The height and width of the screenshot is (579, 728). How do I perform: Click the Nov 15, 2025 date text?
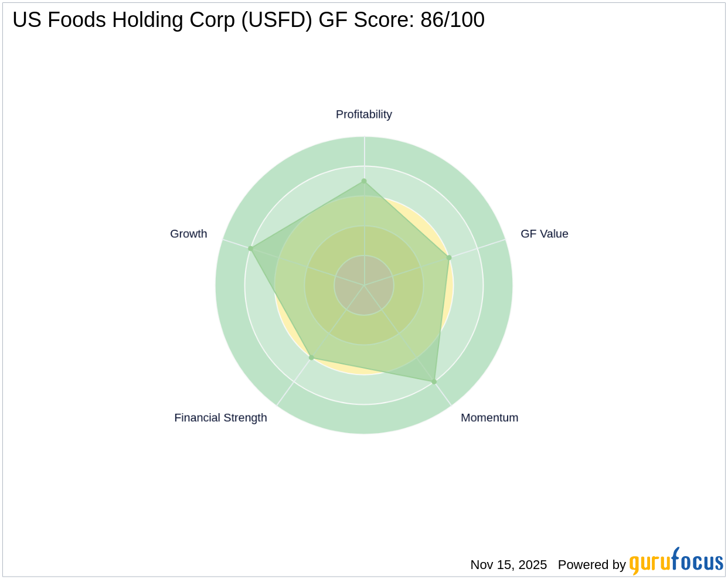pos(508,565)
